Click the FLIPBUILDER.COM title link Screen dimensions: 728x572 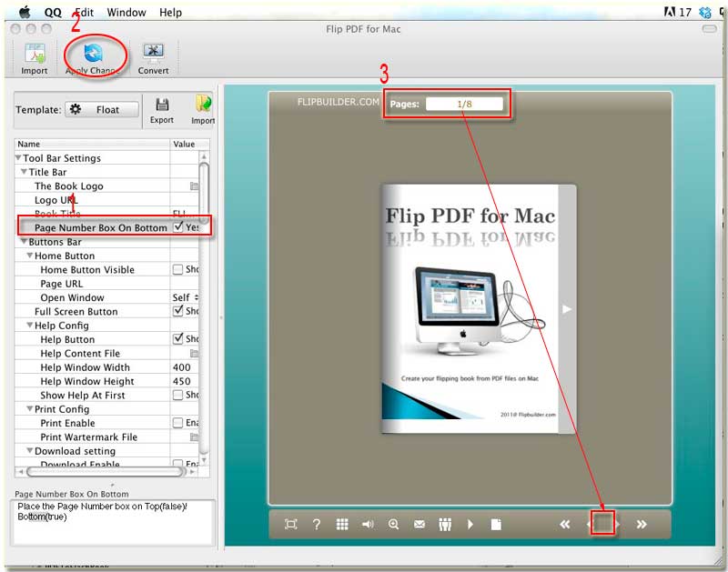point(338,102)
